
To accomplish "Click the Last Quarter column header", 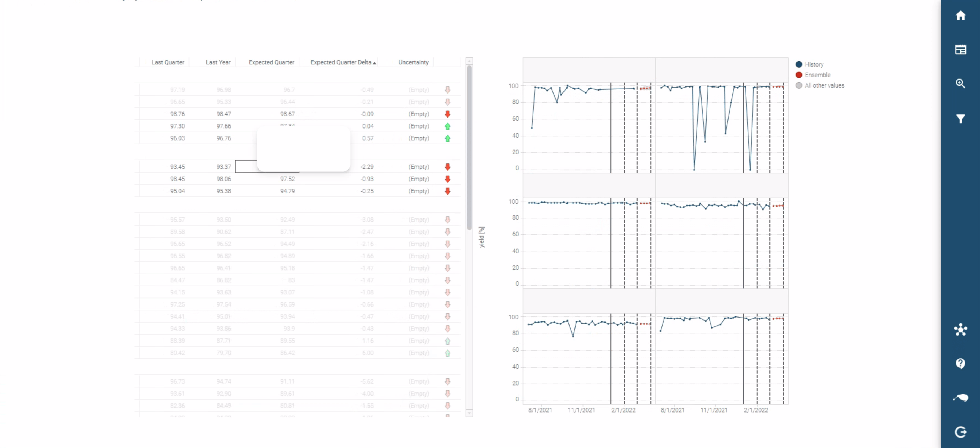I will click(x=167, y=62).
